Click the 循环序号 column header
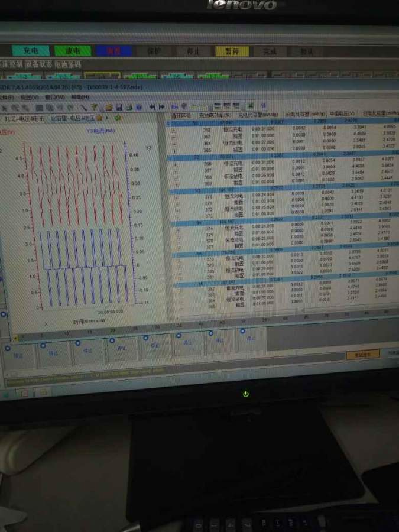The height and width of the screenshot is (532, 399). click(181, 116)
